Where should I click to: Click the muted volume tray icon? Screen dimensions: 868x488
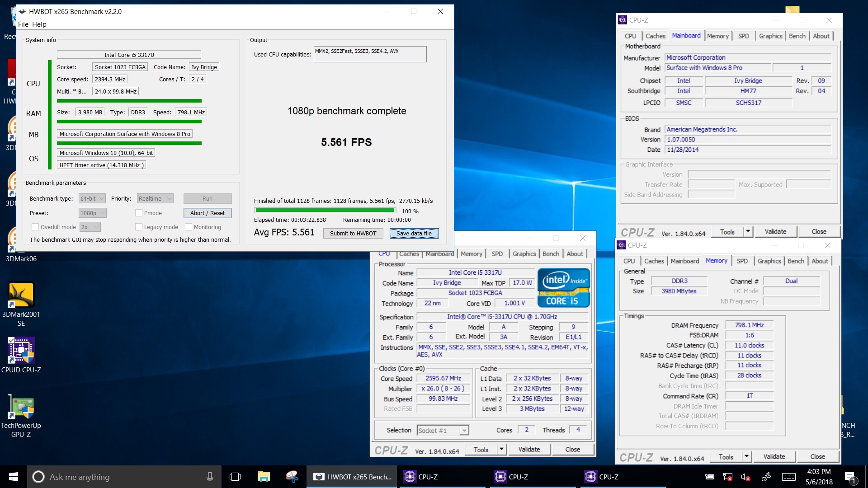click(x=746, y=477)
